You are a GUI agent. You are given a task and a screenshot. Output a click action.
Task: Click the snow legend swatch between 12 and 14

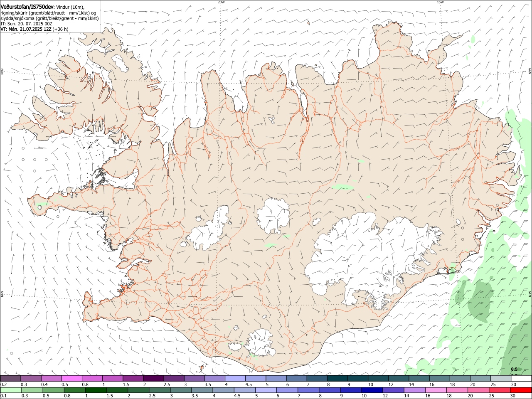[399, 379]
